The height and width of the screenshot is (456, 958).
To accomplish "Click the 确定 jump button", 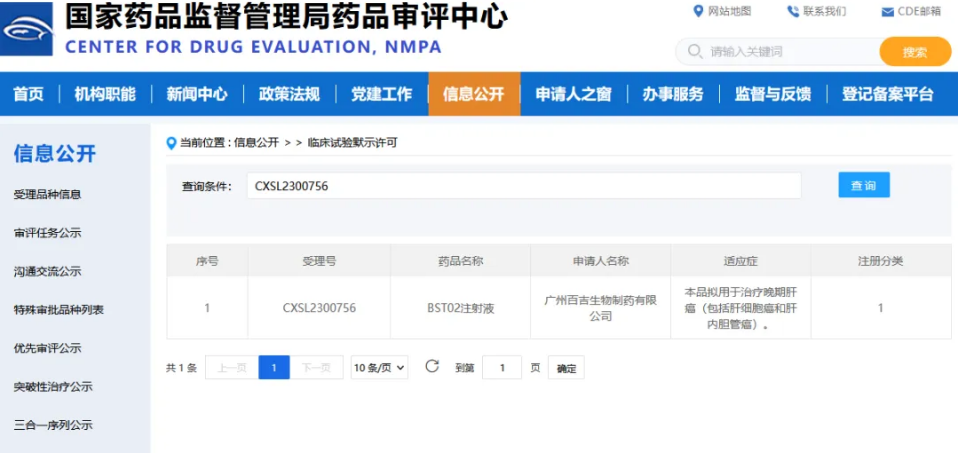I will pos(566,368).
